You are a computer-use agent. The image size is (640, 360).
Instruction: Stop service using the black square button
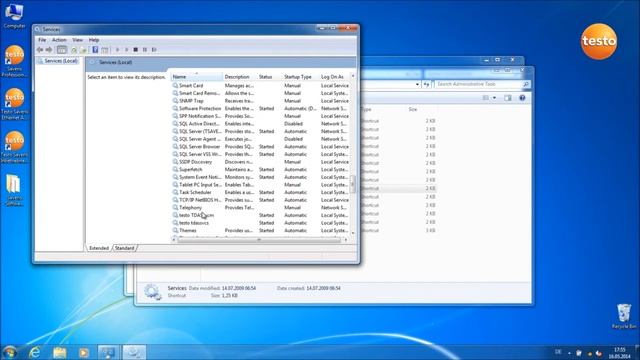coord(136,50)
